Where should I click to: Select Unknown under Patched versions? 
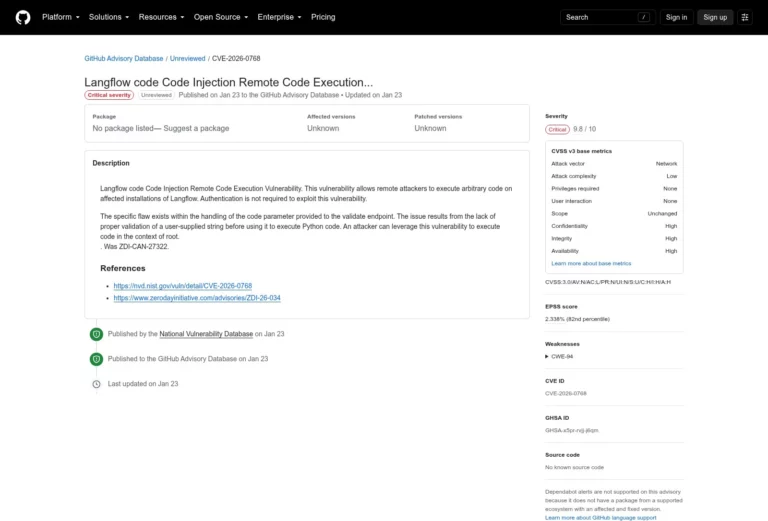430,128
